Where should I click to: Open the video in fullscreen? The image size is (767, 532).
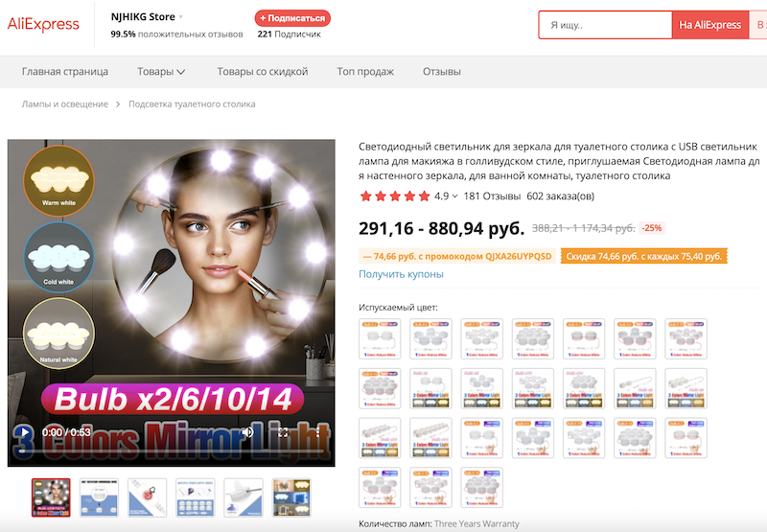click(283, 433)
